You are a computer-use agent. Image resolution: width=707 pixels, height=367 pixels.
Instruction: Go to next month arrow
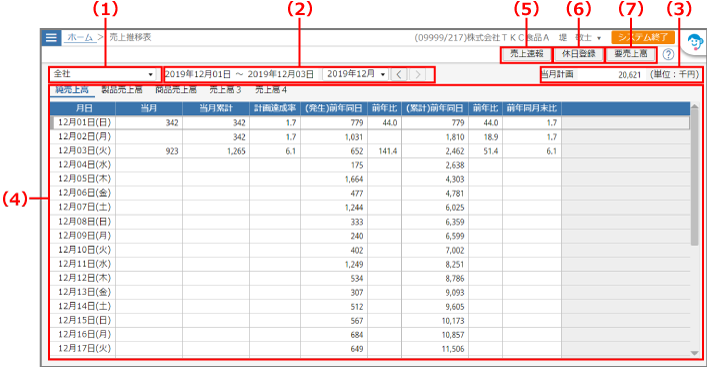(418, 74)
